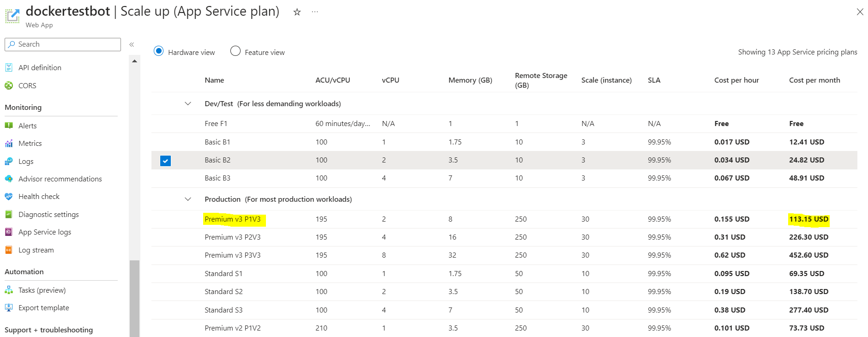
Task: Click the Log stream icon
Action: click(x=9, y=250)
